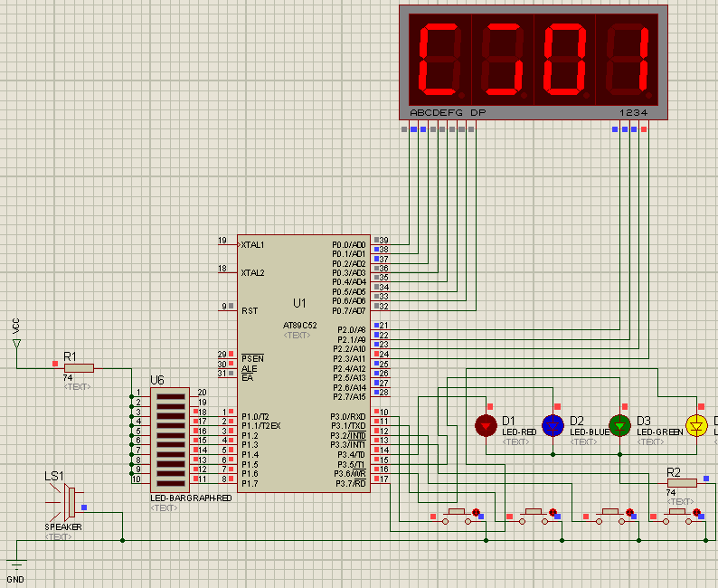Click the LED-RED label beside D1
The image size is (718, 588).
[519, 432]
